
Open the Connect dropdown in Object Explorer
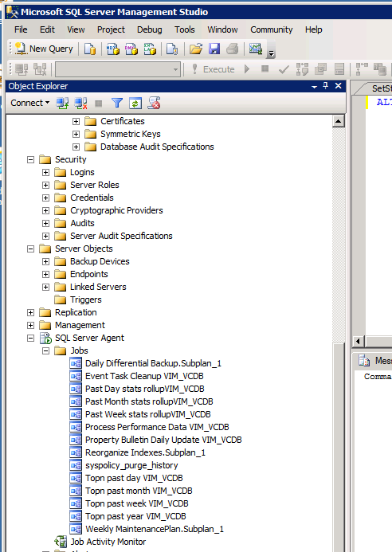point(30,103)
